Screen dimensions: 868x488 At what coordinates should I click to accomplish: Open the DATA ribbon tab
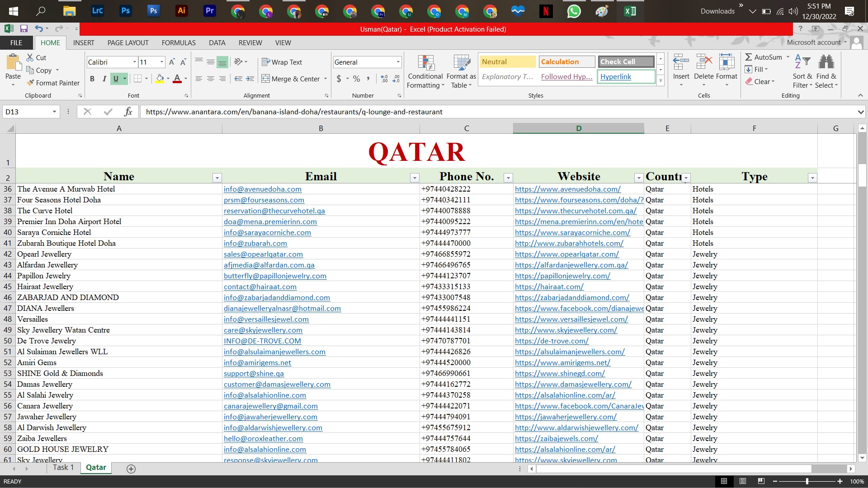click(x=217, y=42)
